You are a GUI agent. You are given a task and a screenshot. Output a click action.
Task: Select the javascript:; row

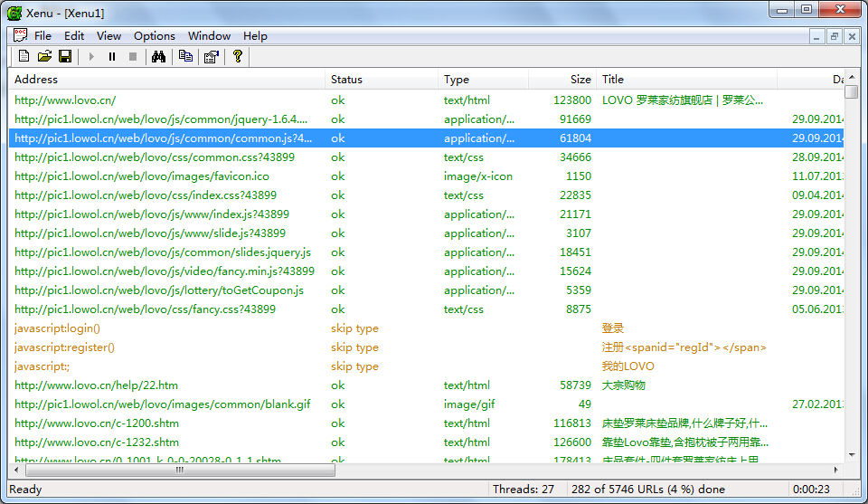[426, 366]
